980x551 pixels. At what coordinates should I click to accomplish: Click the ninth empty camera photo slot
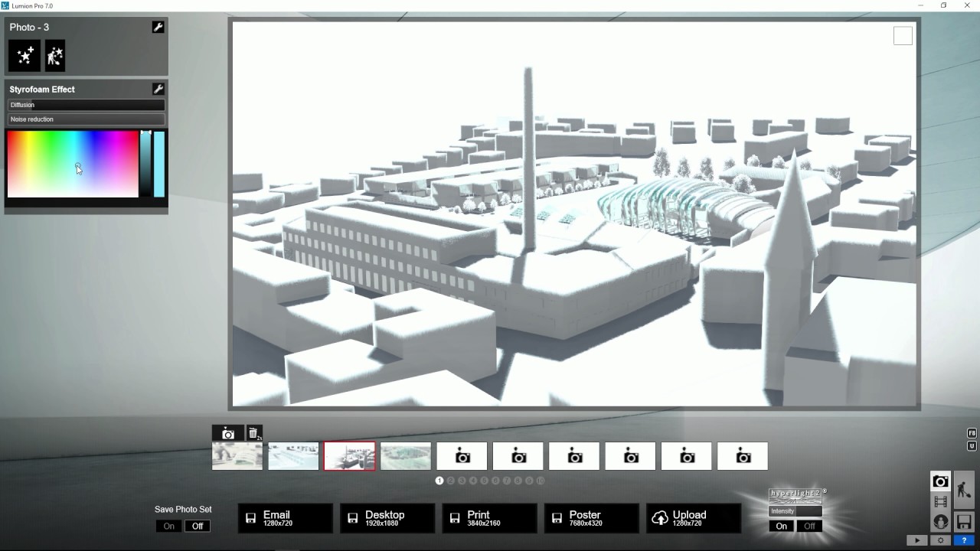coord(687,456)
